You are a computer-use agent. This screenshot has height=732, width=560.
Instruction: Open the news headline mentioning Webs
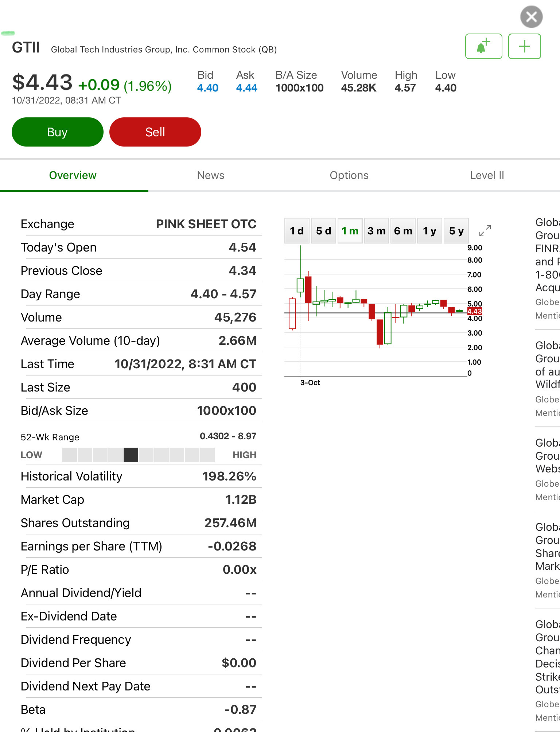tap(548, 456)
